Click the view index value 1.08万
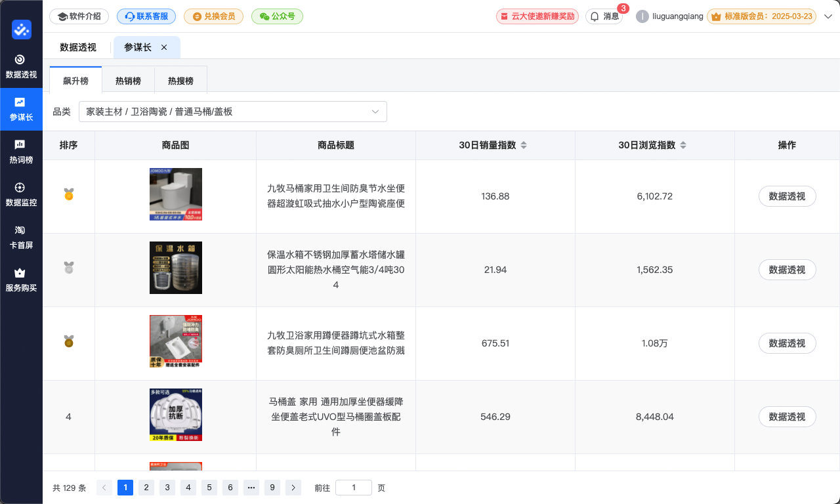Screen dimensions: 840x504 click(x=655, y=343)
